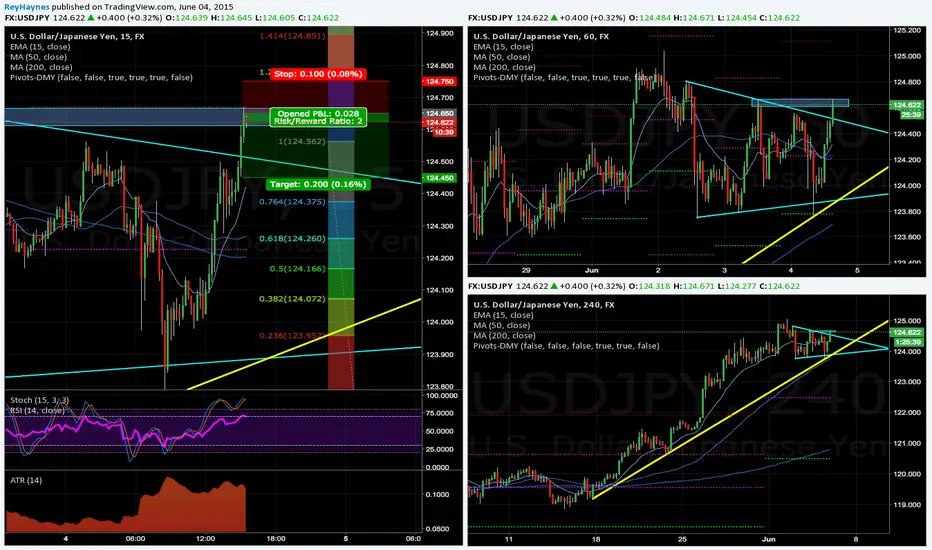Click the 25 date label on the 240-minute axis
932x550 pixels.
tap(682, 539)
